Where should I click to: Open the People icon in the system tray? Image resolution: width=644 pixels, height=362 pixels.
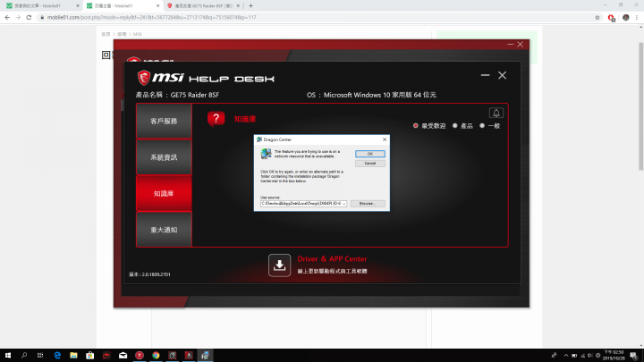point(554,356)
